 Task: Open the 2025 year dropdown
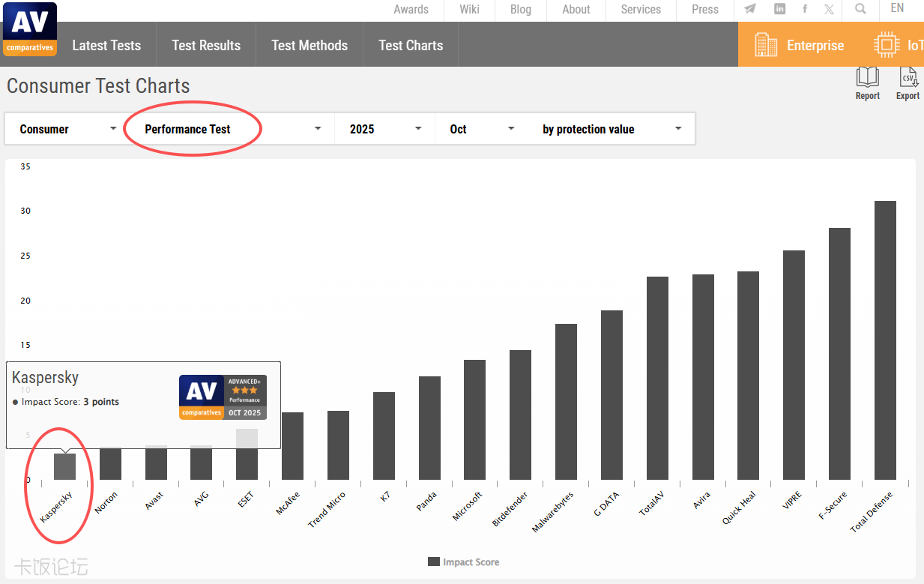pos(385,129)
